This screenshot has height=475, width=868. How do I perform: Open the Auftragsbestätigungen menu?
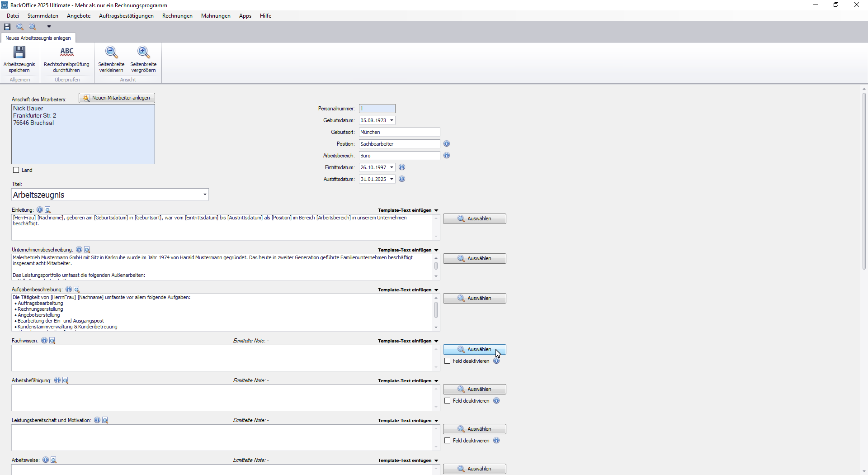point(126,16)
